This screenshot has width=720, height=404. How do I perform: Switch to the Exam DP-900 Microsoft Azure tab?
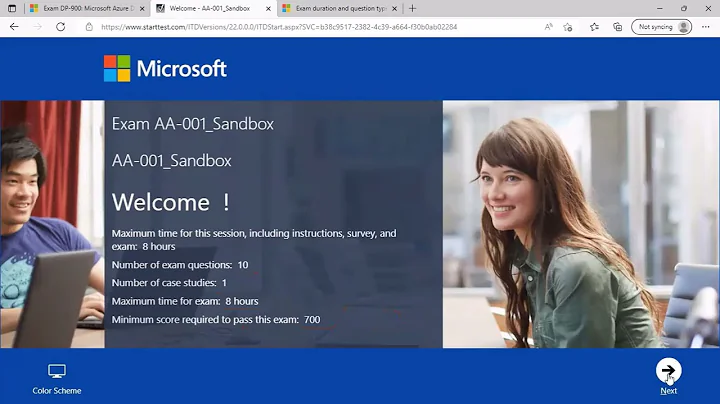coord(87,8)
